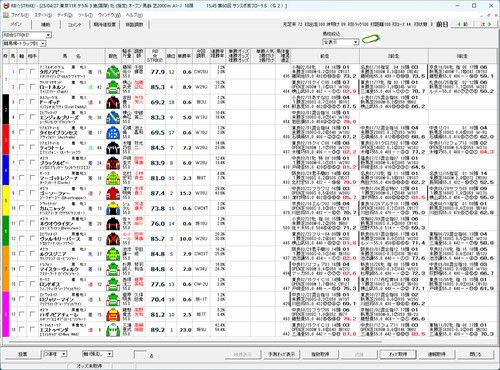Open the 軸 betting method dropdown at bottom

[x=98, y=354]
